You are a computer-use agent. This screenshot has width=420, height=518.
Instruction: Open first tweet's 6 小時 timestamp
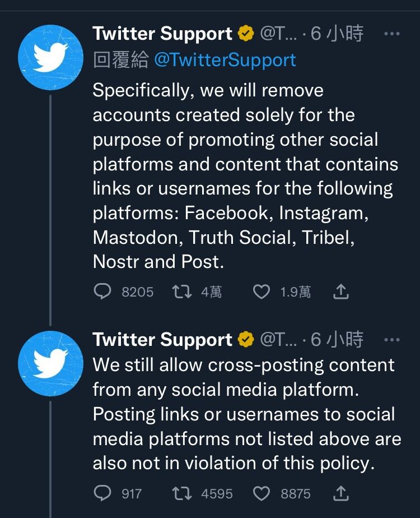pos(337,34)
